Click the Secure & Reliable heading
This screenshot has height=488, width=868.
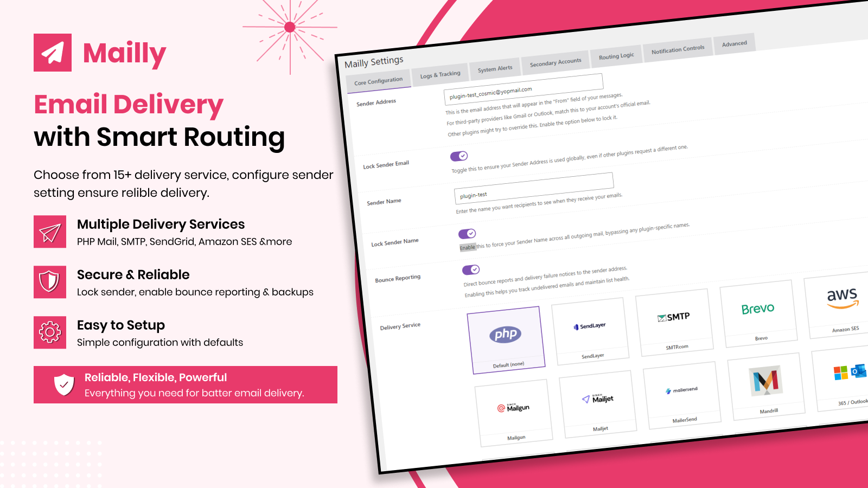(x=133, y=274)
